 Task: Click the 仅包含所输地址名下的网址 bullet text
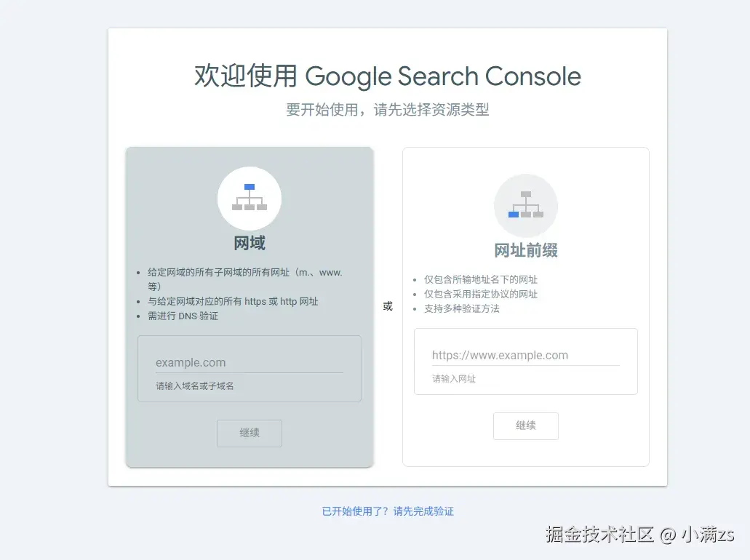[x=481, y=279]
